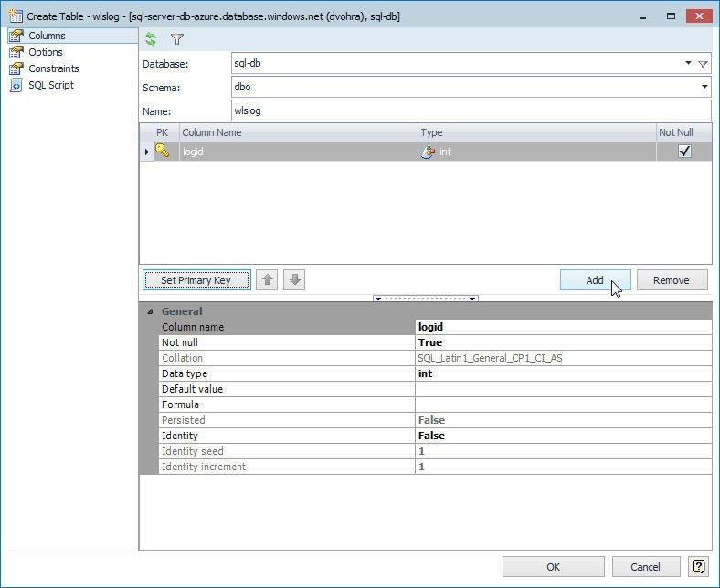Click the Type column header
This screenshot has height=588, width=720.
click(536, 132)
